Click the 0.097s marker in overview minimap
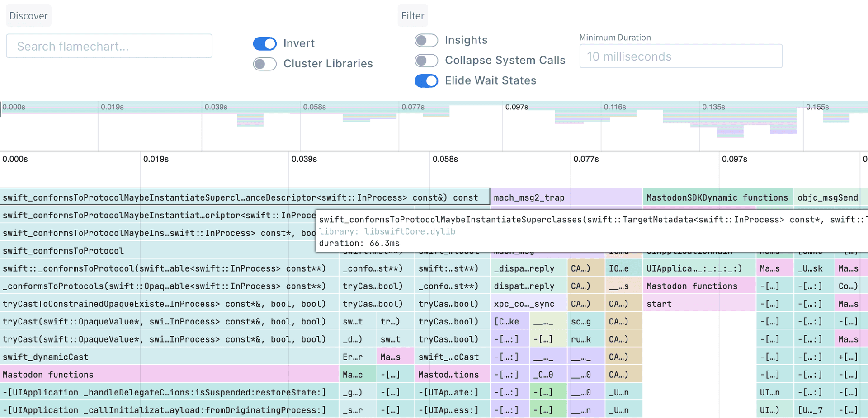The height and width of the screenshot is (418, 868). click(516, 107)
